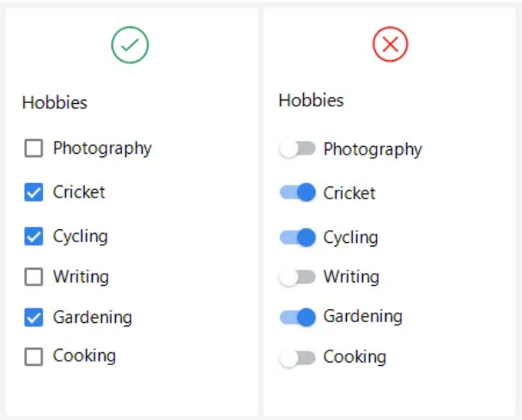Uncheck the Cricket checkbox

(33, 192)
